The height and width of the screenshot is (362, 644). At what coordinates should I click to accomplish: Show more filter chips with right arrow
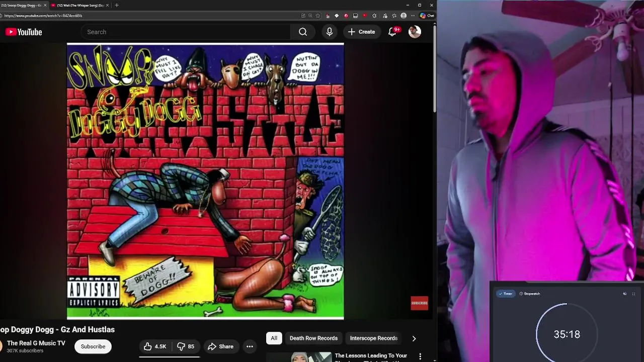[x=414, y=338]
